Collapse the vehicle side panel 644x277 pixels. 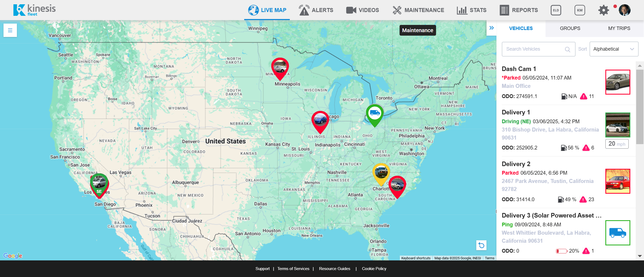coord(491,28)
